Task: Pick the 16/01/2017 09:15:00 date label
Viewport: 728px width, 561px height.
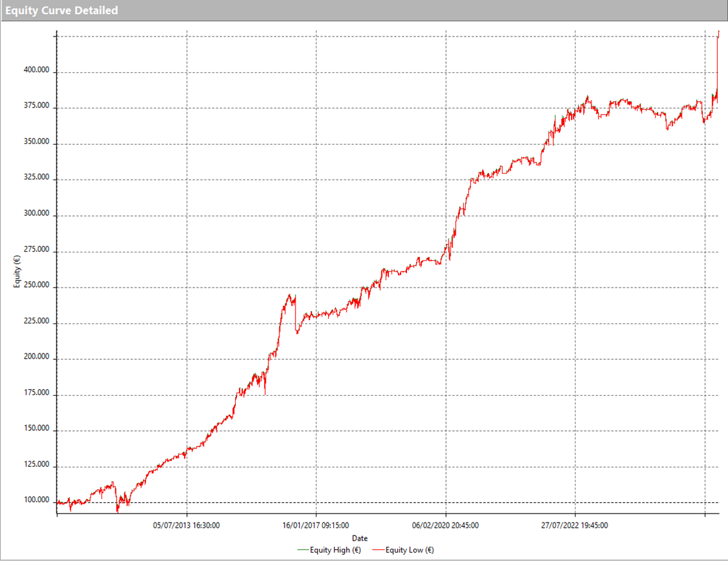Action: click(316, 526)
